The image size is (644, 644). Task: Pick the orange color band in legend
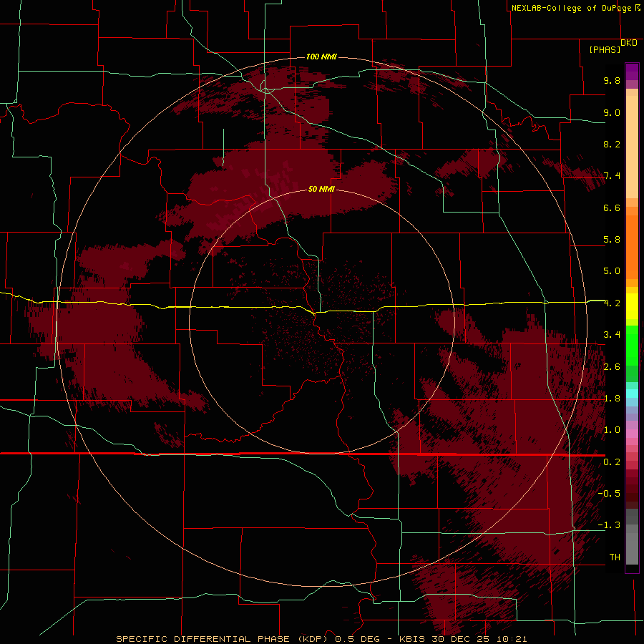[632, 246]
